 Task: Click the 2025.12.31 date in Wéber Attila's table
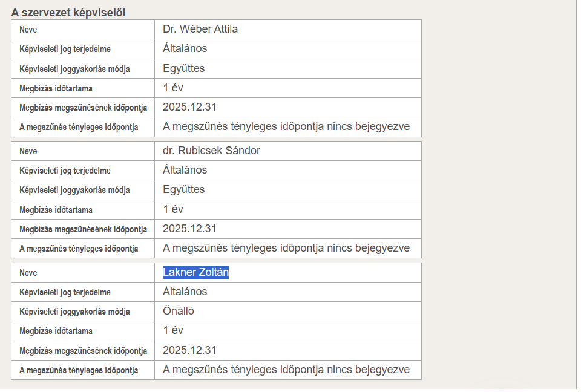[189, 107]
